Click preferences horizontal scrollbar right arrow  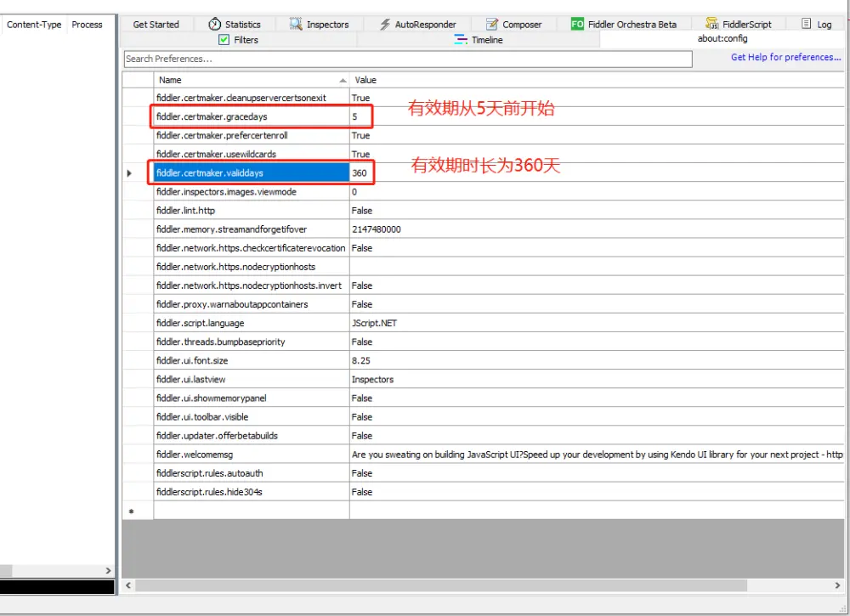coord(837,585)
